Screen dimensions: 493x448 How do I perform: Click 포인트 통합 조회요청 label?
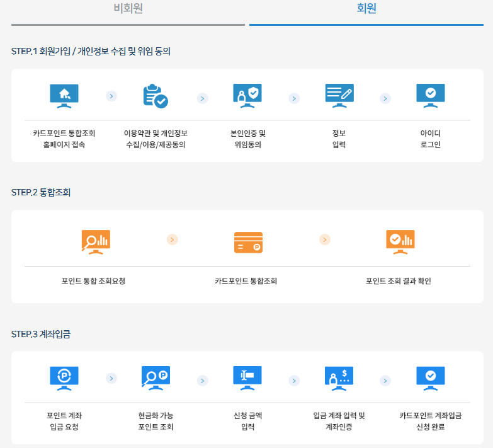pyautogui.click(x=93, y=281)
